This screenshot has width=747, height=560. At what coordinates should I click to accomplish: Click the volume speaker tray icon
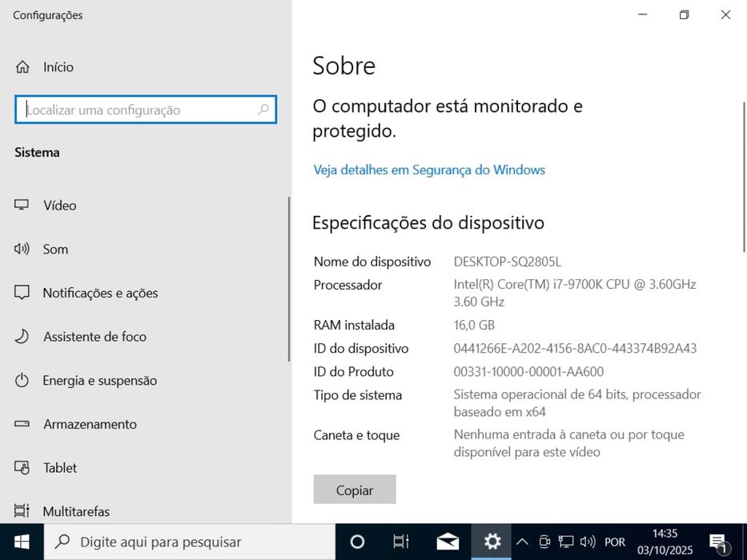coord(588,542)
